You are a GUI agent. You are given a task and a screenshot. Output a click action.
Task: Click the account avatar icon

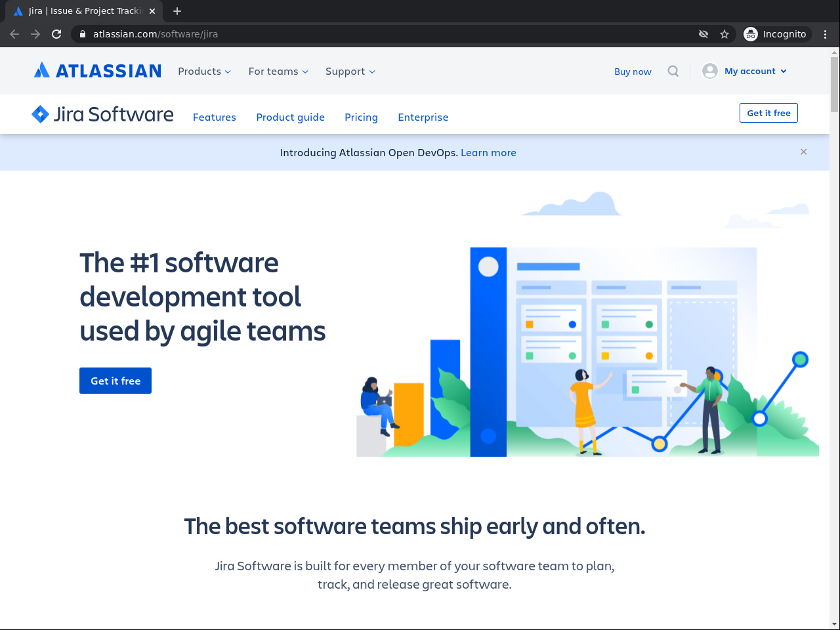710,71
